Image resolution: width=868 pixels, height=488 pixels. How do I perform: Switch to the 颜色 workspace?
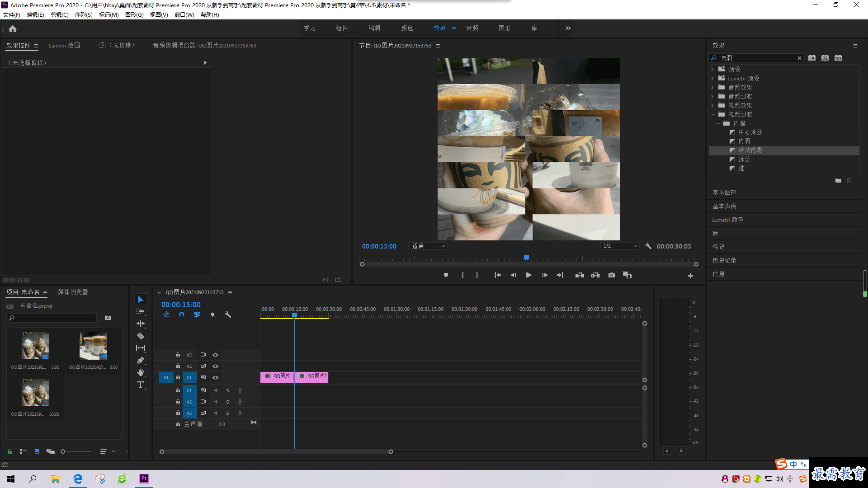[x=407, y=28]
